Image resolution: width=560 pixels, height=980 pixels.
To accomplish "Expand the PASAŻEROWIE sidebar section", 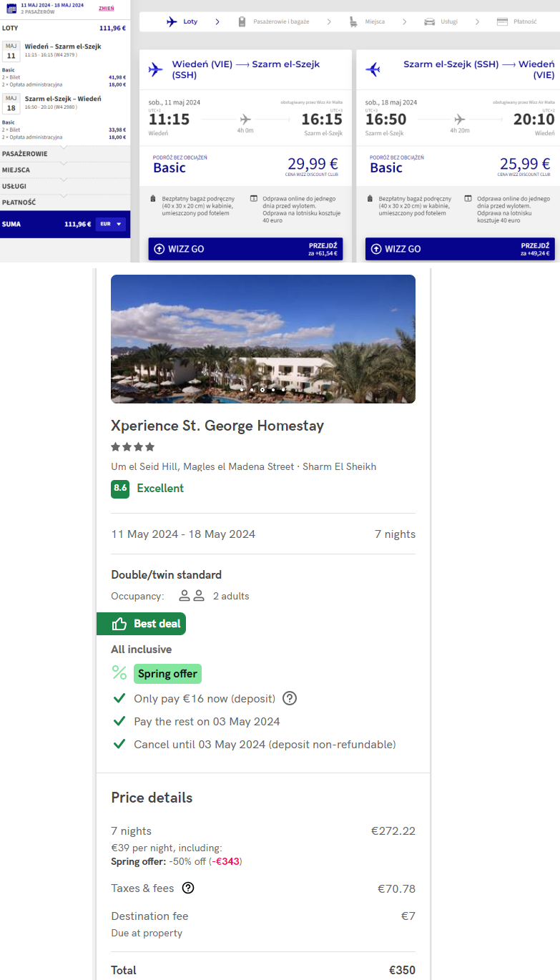I will [x=64, y=154].
